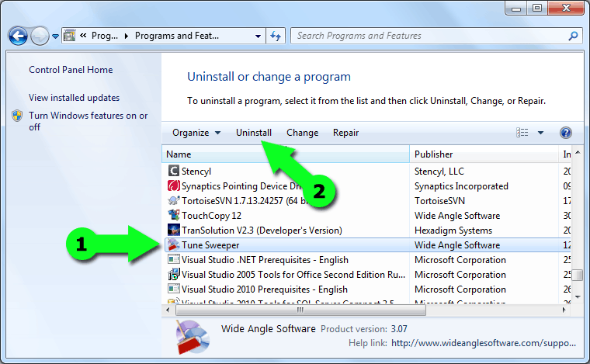The height and width of the screenshot is (364, 590).
Task: Click Visual Studio 2010 Prerequisites icon
Action: (x=173, y=289)
